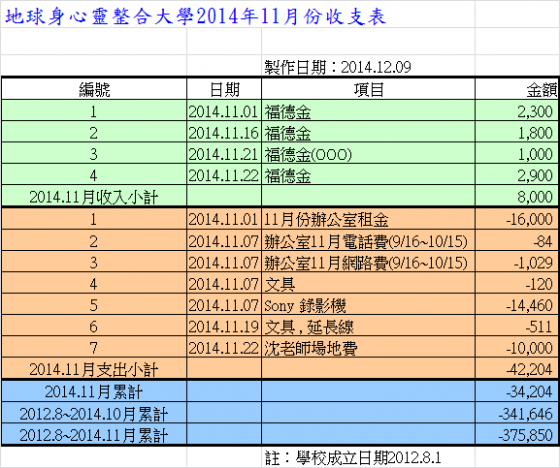Click the amount cell -16,000
Screen dimensions: 560x468
coord(516,219)
